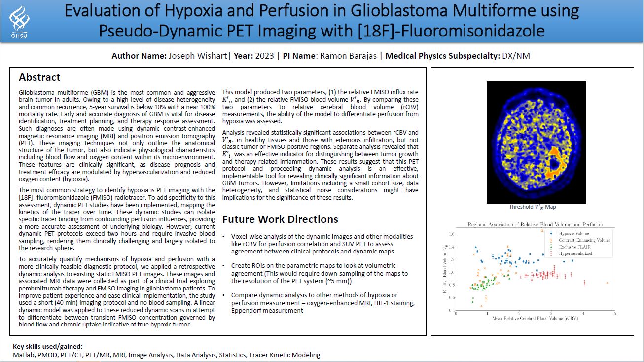Image resolution: width=644 pixels, height=362 pixels.
Task: Expand the Abstract section
Action: pos(39,77)
